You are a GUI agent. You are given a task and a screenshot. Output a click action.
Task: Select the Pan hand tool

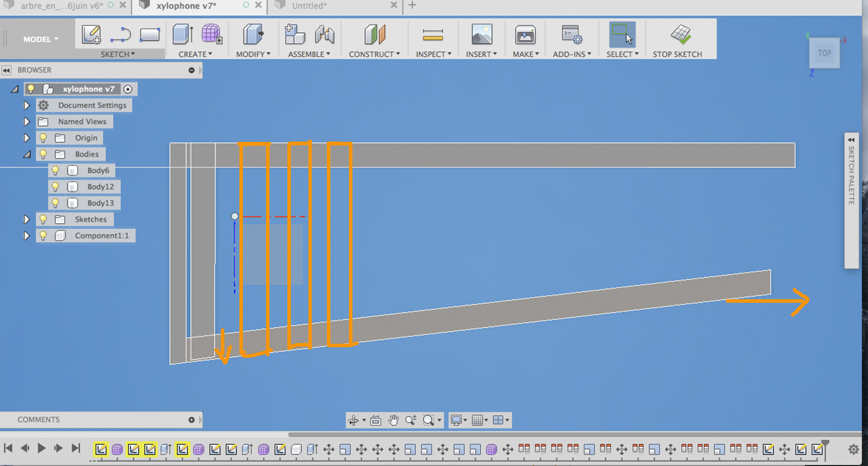click(393, 420)
